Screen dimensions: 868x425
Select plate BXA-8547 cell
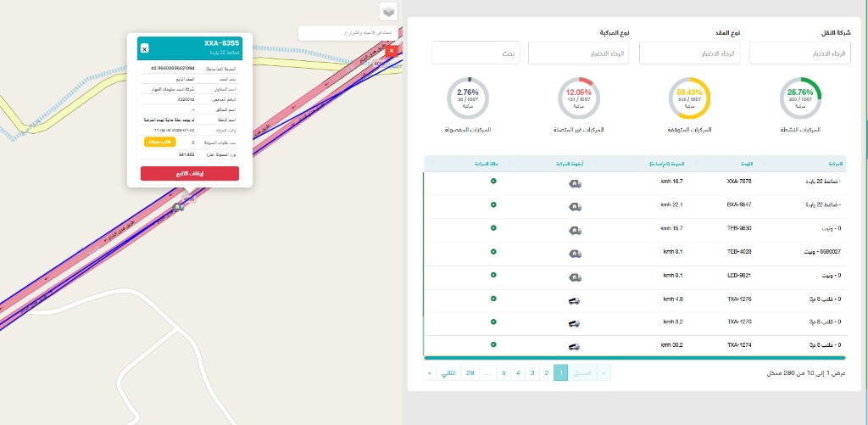coord(739,204)
